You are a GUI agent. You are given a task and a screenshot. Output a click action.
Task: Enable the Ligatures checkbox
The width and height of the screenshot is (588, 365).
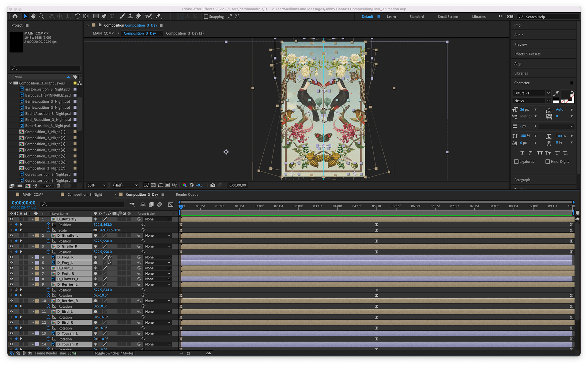[x=516, y=162]
